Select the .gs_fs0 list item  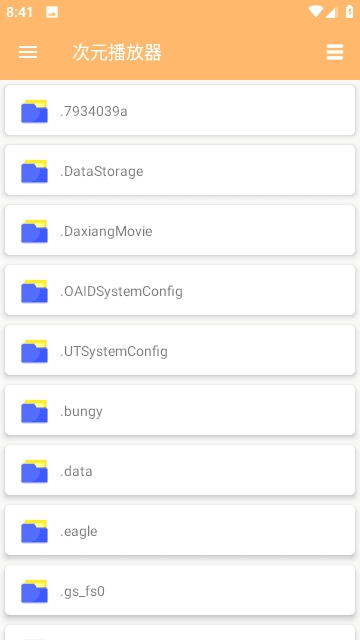180,590
